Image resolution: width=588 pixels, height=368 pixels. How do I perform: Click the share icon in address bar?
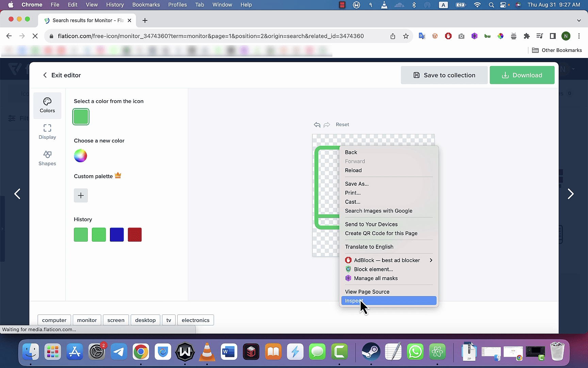pyautogui.click(x=393, y=36)
